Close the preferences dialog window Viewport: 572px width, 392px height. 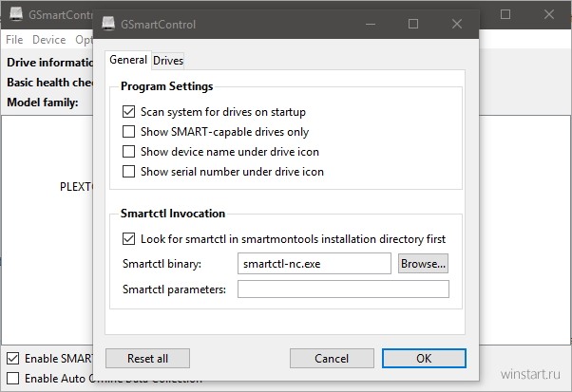tap(457, 24)
